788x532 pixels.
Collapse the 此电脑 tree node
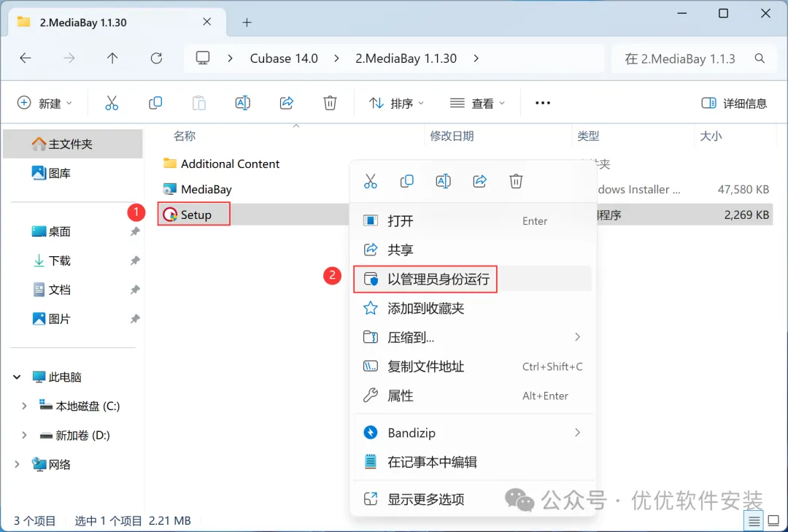pyautogui.click(x=17, y=377)
